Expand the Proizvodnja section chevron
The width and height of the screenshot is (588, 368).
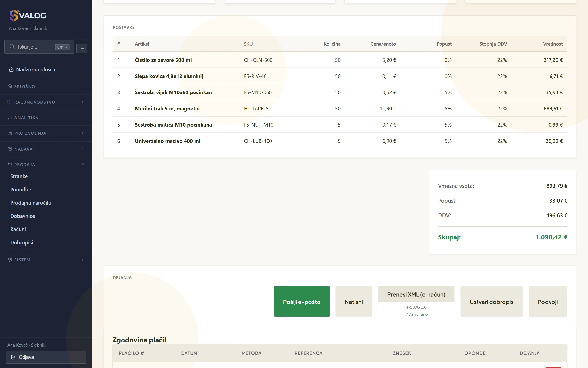(82, 133)
